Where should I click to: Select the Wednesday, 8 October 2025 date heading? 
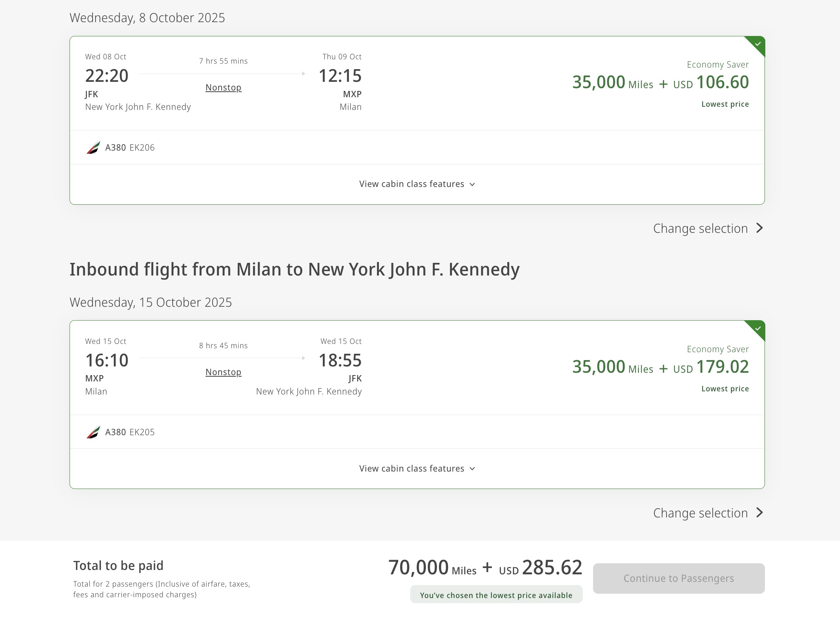point(147,18)
